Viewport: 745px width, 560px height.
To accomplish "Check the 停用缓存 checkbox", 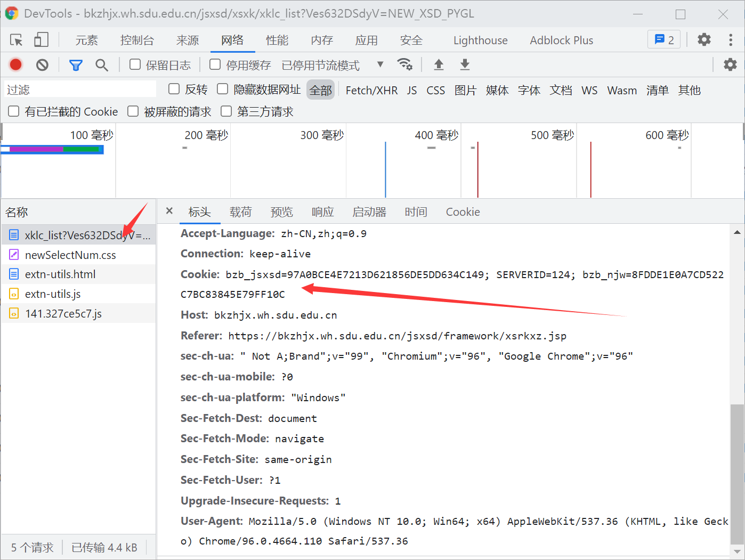I will coord(215,64).
